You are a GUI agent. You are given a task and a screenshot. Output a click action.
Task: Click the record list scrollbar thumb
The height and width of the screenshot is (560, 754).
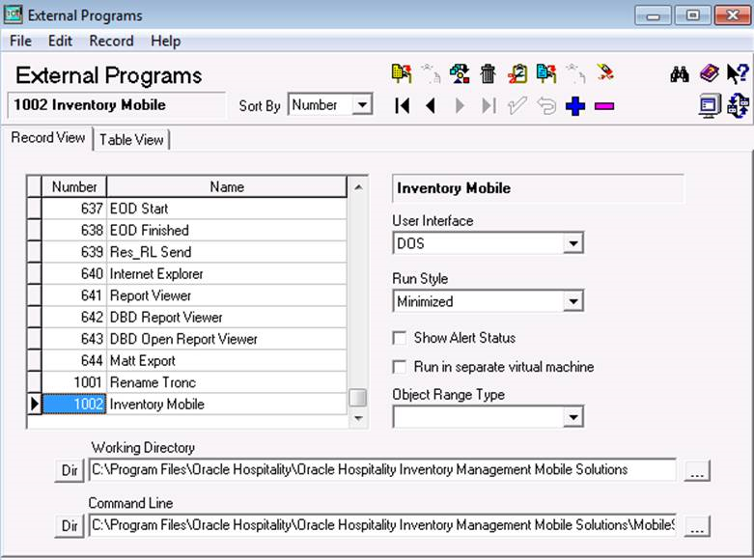click(x=357, y=398)
